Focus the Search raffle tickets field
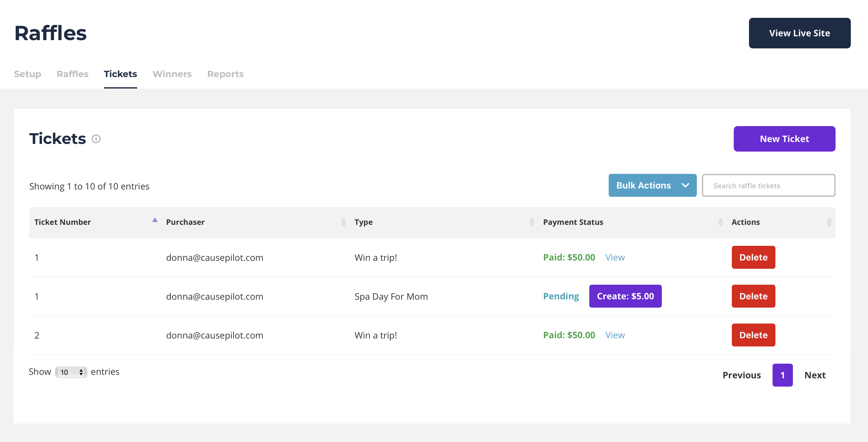 [768, 185]
